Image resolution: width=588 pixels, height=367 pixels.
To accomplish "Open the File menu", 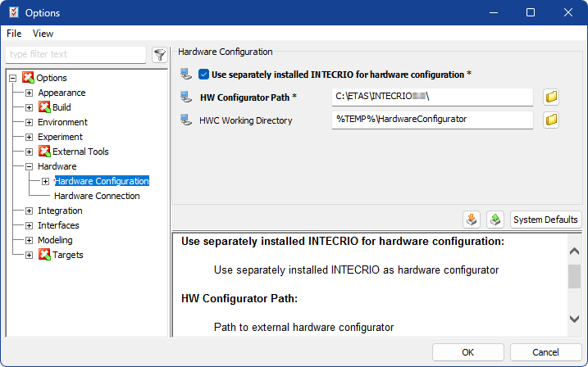I will 14,34.
